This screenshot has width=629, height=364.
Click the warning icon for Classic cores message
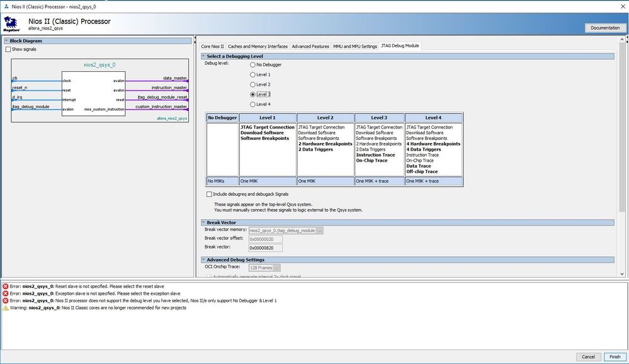(x=6, y=307)
